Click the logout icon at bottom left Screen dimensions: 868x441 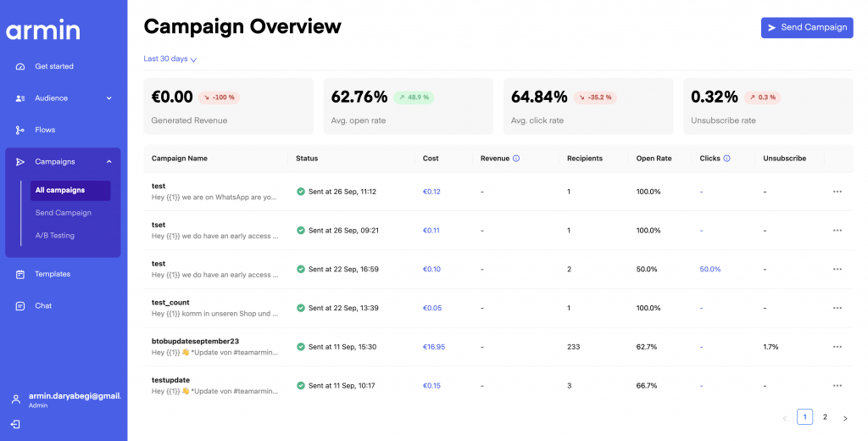tap(15, 424)
